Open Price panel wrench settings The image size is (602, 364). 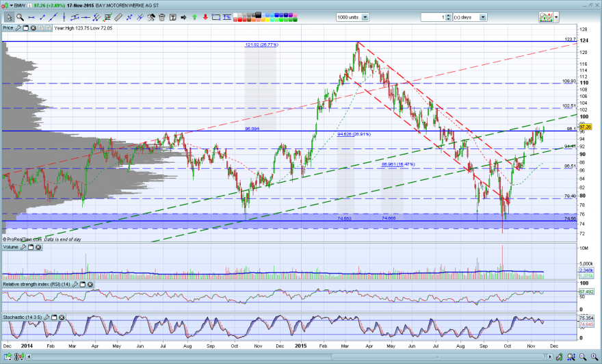pos(18,28)
